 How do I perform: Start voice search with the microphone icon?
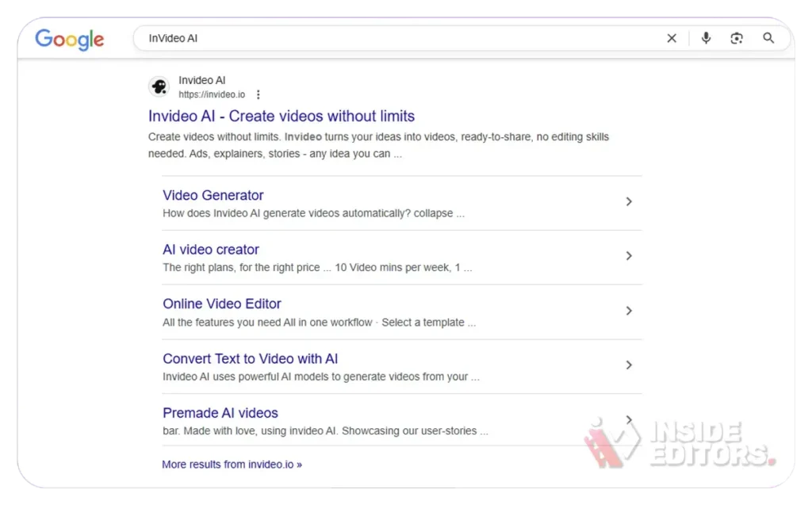point(706,38)
